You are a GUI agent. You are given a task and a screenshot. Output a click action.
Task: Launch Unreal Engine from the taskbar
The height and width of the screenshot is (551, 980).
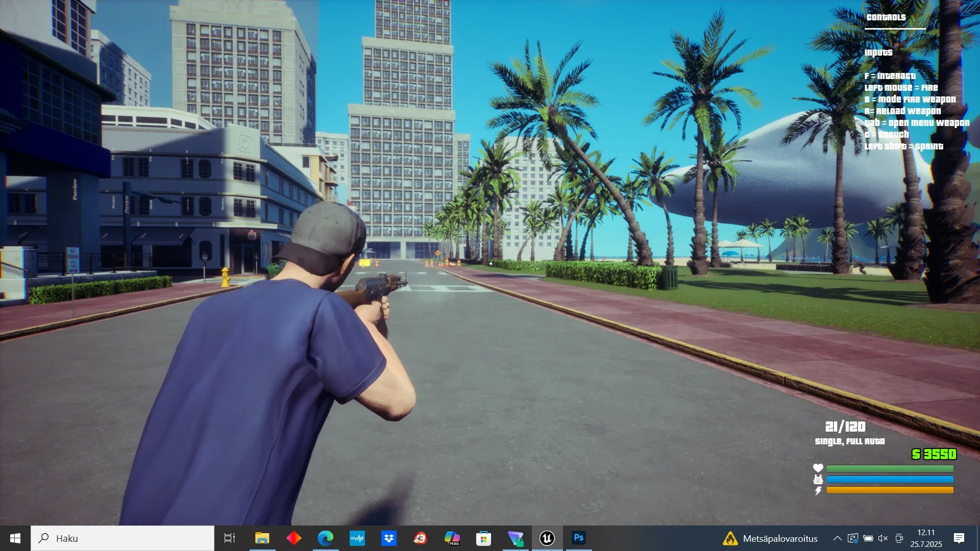click(x=547, y=538)
